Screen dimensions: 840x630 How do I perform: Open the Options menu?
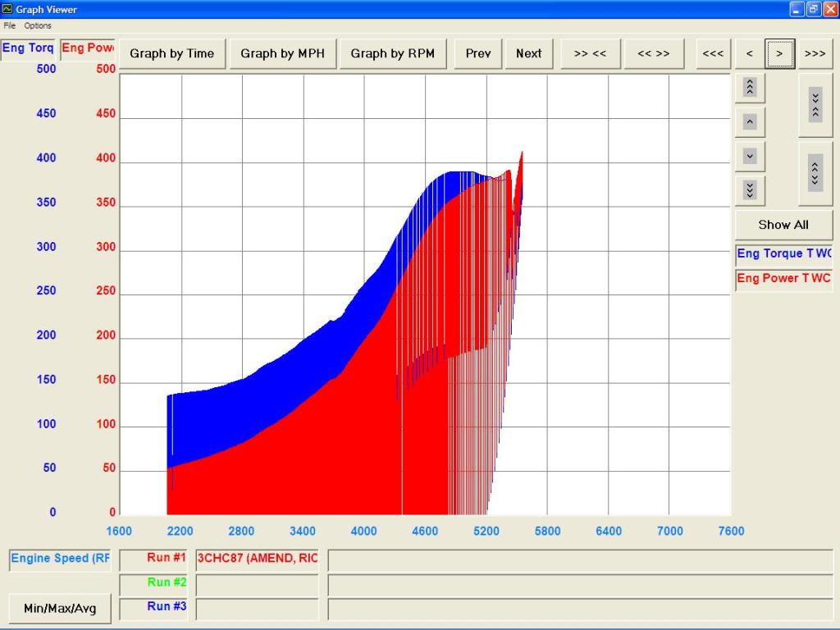[38, 25]
